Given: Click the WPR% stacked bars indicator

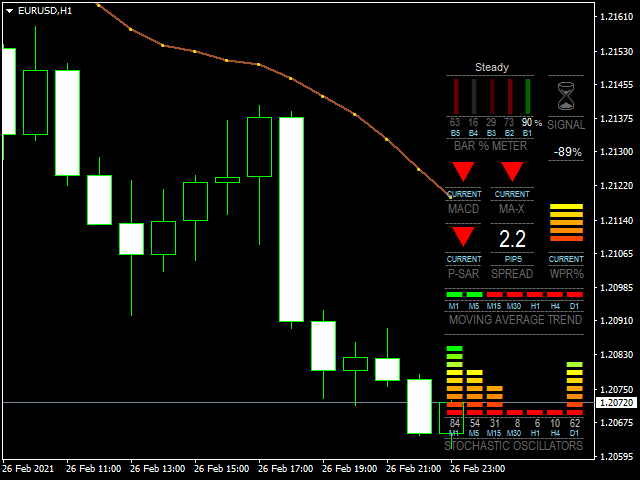Looking at the screenshot, I should pyautogui.click(x=566, y=223).
